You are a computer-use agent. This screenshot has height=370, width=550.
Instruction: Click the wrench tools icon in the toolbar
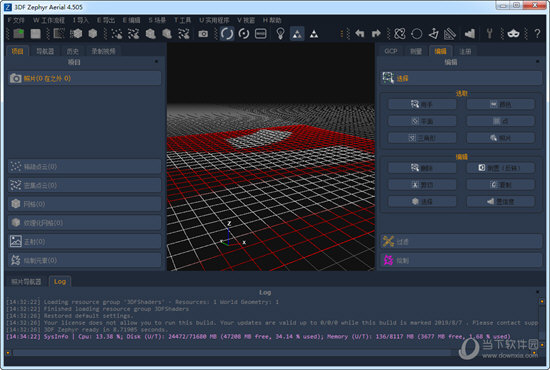coord(489,34)
